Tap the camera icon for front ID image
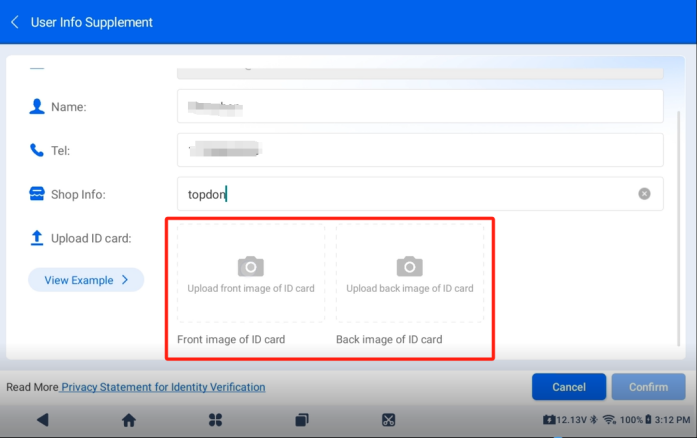The image size is (697, 438). [250, 266]
